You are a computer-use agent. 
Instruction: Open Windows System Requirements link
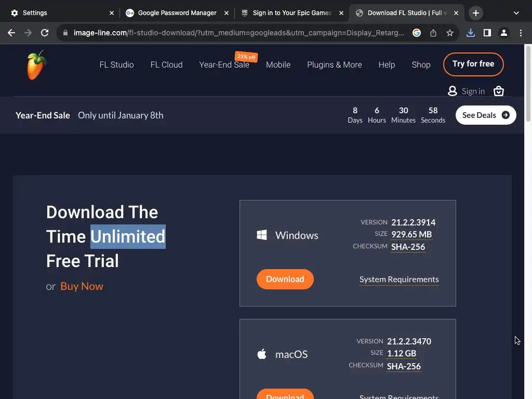[x=399, y=279]
